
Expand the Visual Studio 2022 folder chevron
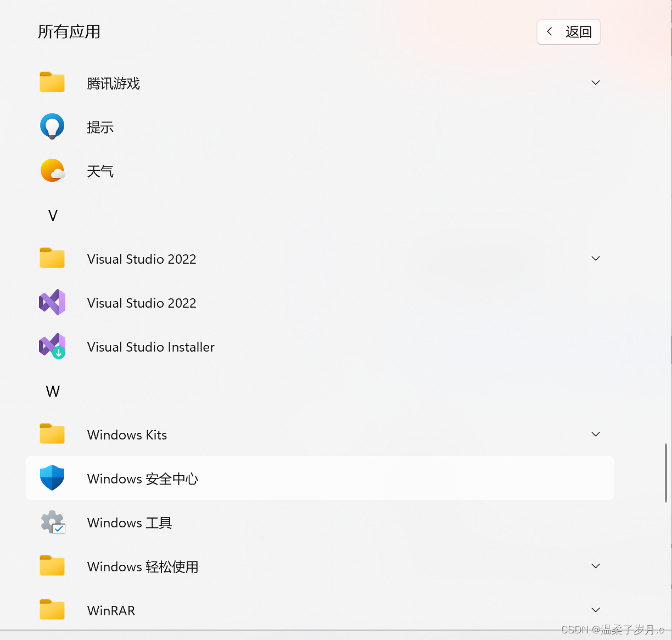[x=596, y=259]
